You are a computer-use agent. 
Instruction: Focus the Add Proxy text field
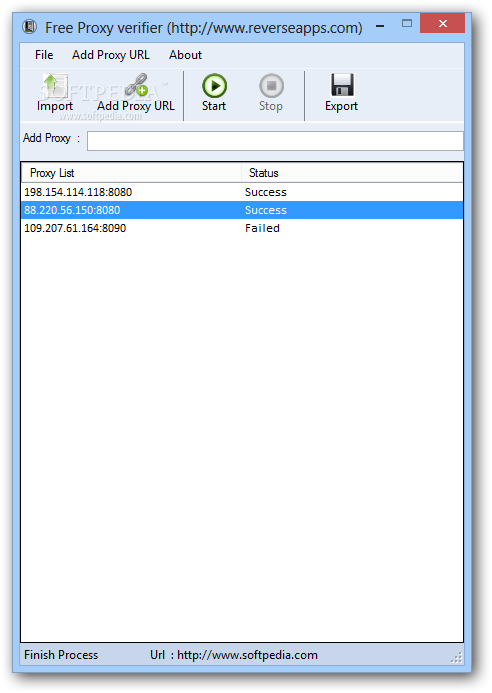tap(275, 141)
